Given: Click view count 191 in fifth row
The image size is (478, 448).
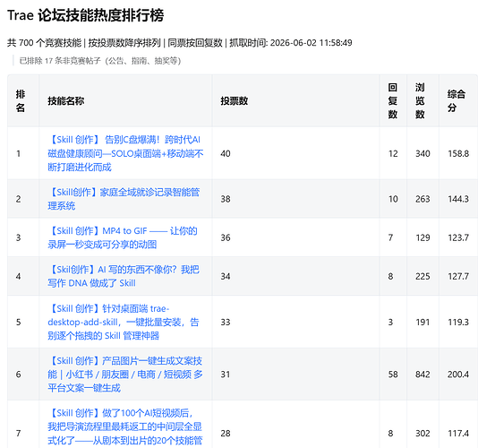Looking at the screenshot, I should pos(423,322).
